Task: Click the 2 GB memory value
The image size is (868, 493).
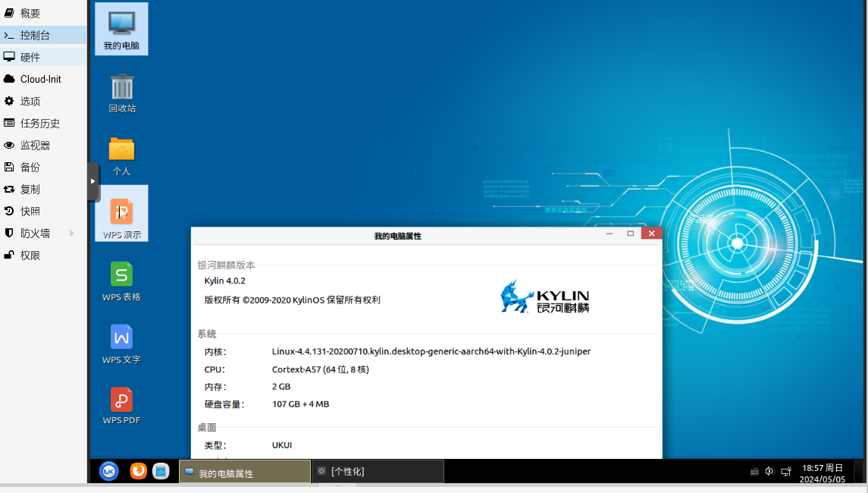Action: [x=281, y=387]
